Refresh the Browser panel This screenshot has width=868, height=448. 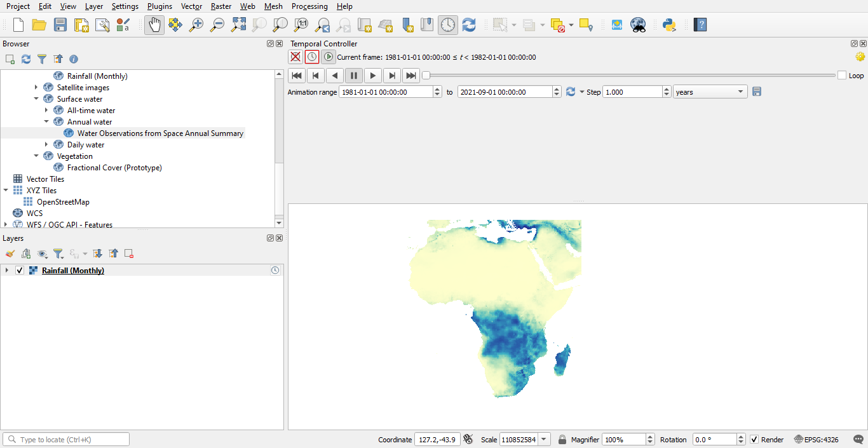point(26,59)
